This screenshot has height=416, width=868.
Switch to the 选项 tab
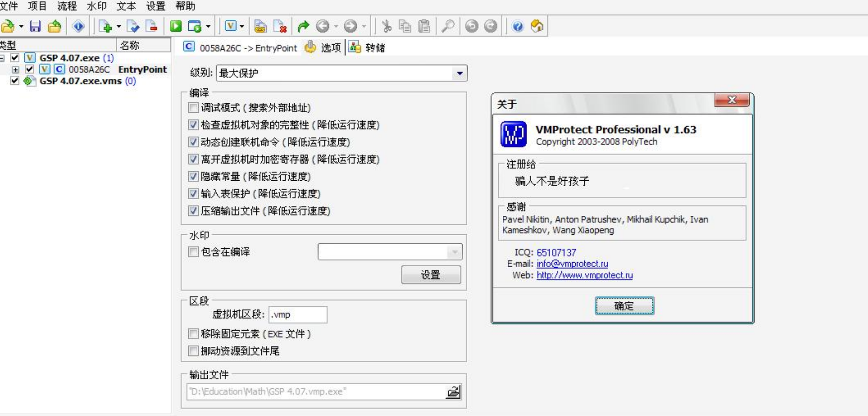323,48
